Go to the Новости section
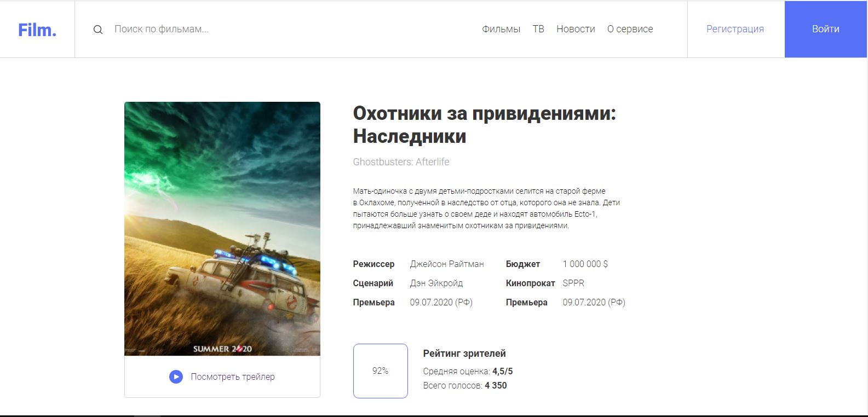The image size is (868, 417). point(576,29)
